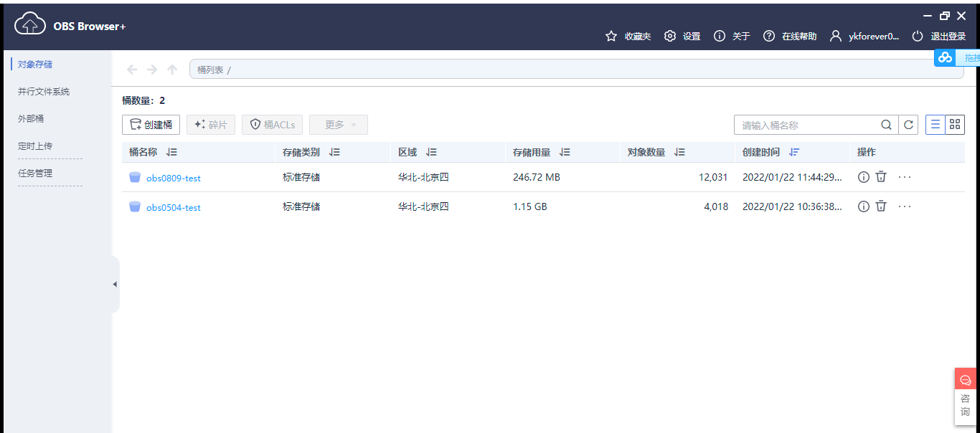980x433 pixels.
Task: Select 外部桶 in sidebar
Action: [31, 119]
